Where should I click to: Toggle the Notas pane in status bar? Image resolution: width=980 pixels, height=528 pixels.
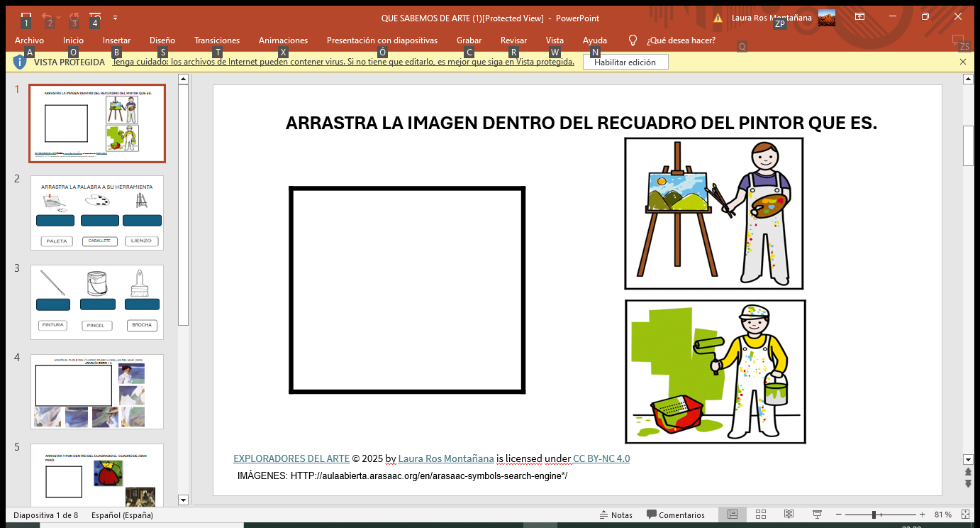(x=616, y=515)
